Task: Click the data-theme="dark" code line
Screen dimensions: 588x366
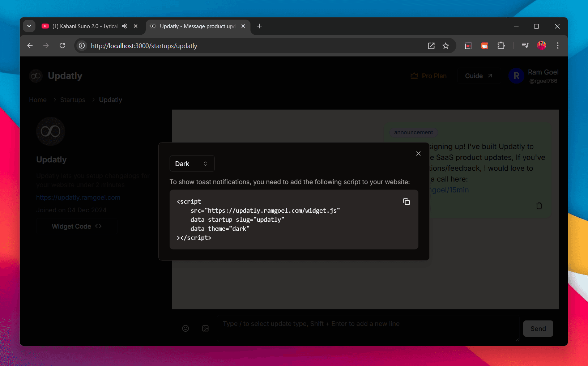Action: coord(220,229)
